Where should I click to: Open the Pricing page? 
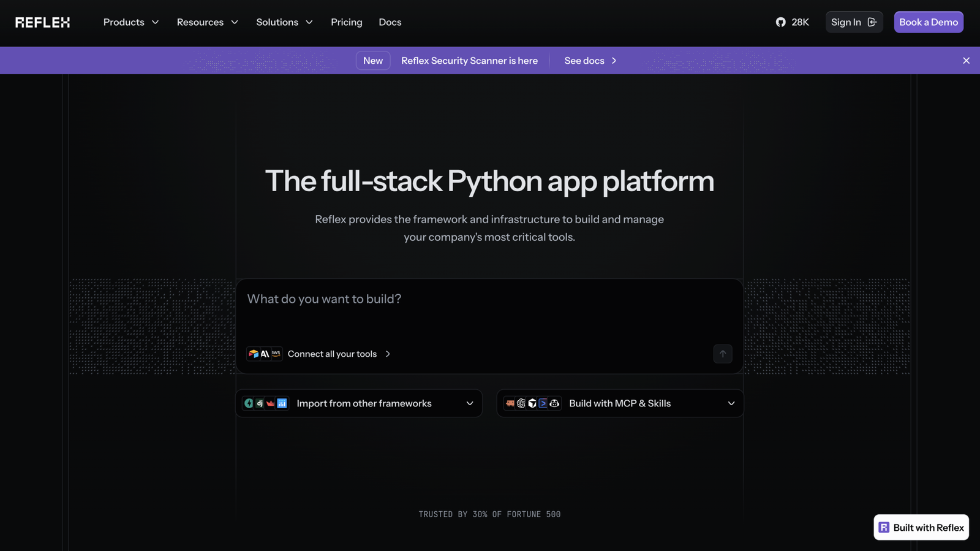(347, 22)
